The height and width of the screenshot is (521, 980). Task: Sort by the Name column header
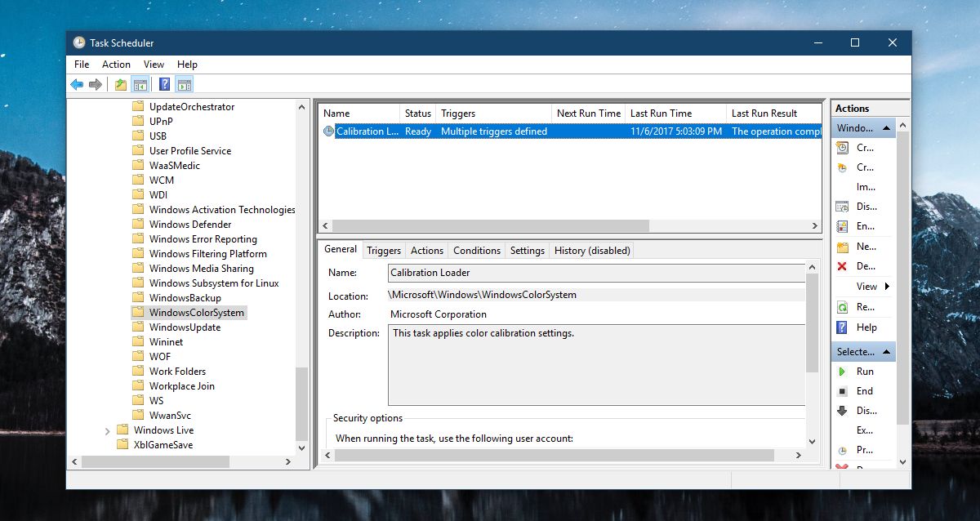point(359,114)
